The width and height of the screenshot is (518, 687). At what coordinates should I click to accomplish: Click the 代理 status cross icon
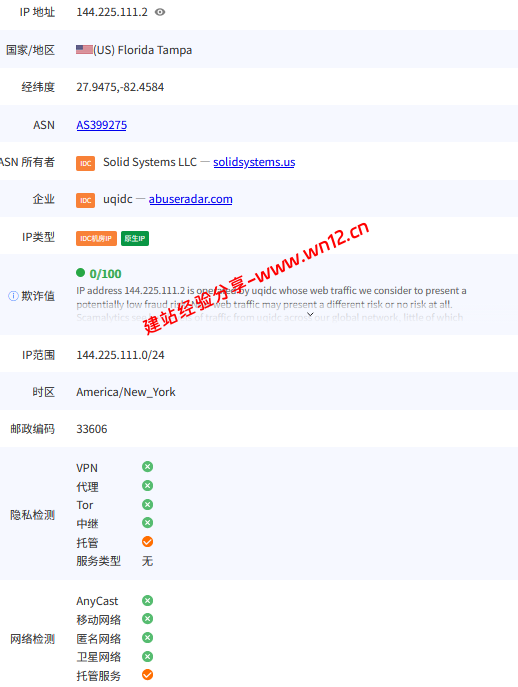(148, 485)
